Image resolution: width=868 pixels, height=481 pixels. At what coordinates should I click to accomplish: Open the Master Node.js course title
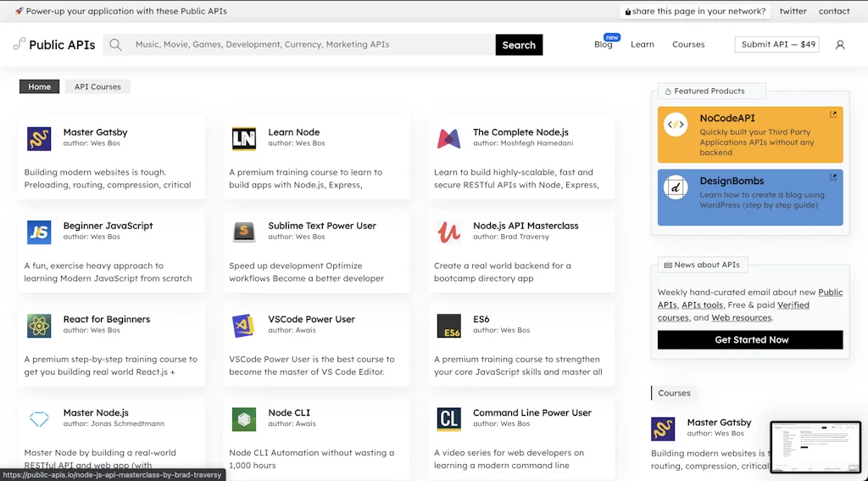click(96, 413)
